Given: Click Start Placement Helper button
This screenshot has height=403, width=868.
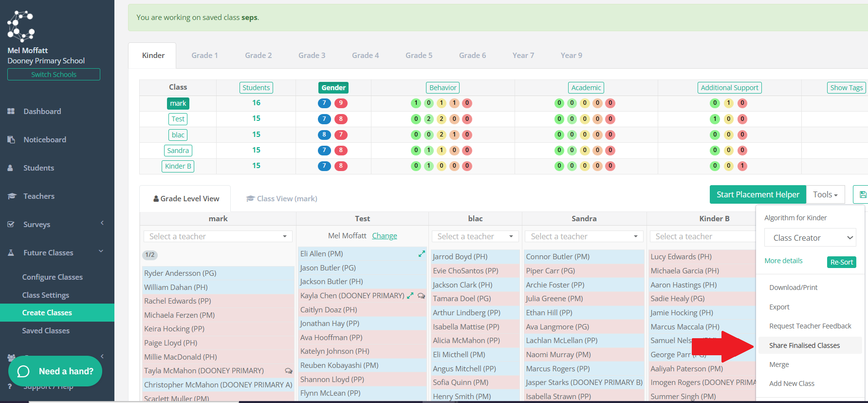Looking at the screenshot, I should (x=758, y=194).
